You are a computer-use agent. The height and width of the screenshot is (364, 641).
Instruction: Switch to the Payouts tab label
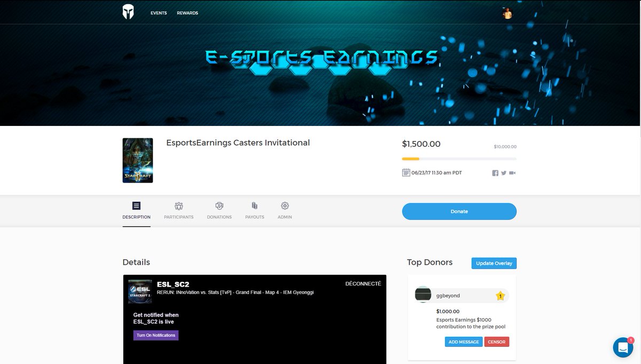click(x=255, y=217)
